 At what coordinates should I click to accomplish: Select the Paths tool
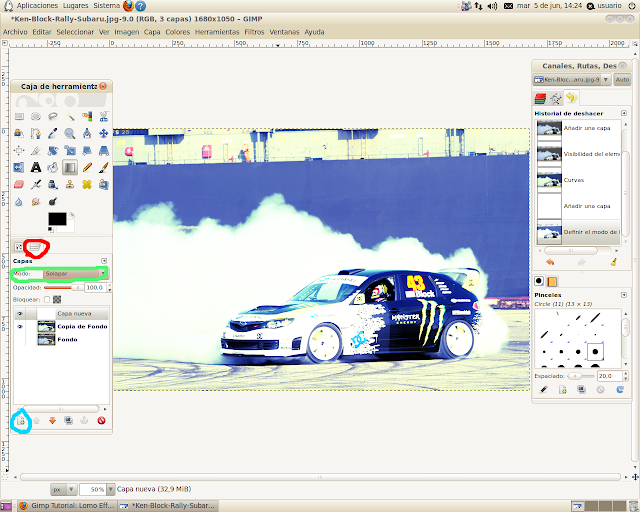click(36, 134)
